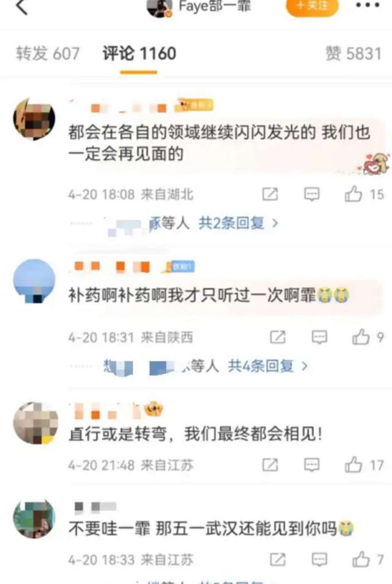Repost the Shaanxi 18:31 comment

tap(278, 338)
